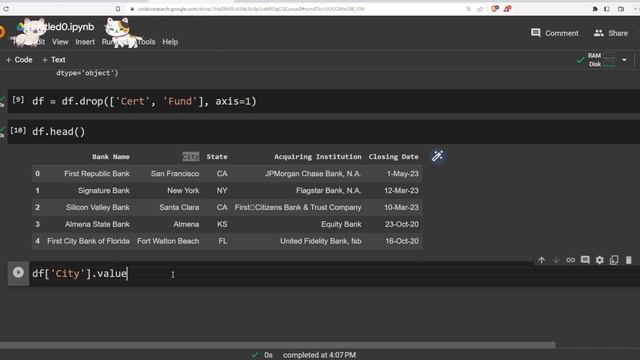Click the Equity Bank cell
The height and width of the screenshot is (360, 640).
tap(341, 224)
